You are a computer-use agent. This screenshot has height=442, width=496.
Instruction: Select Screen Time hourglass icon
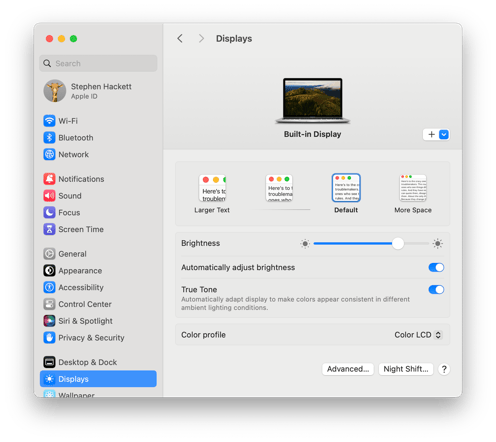click(49, 229)
